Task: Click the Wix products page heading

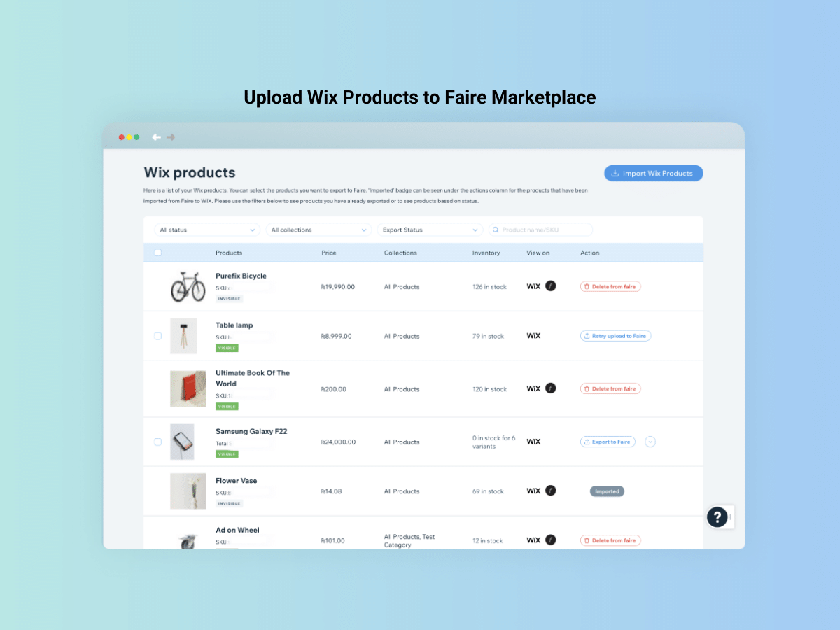Action: tap(190, 172)
